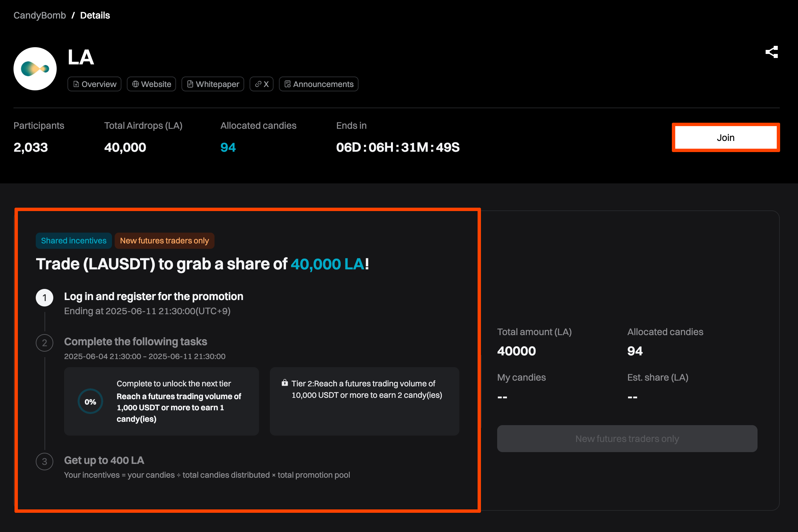Click the share icon at top right
Screen dimensions: 798x532
771,52
